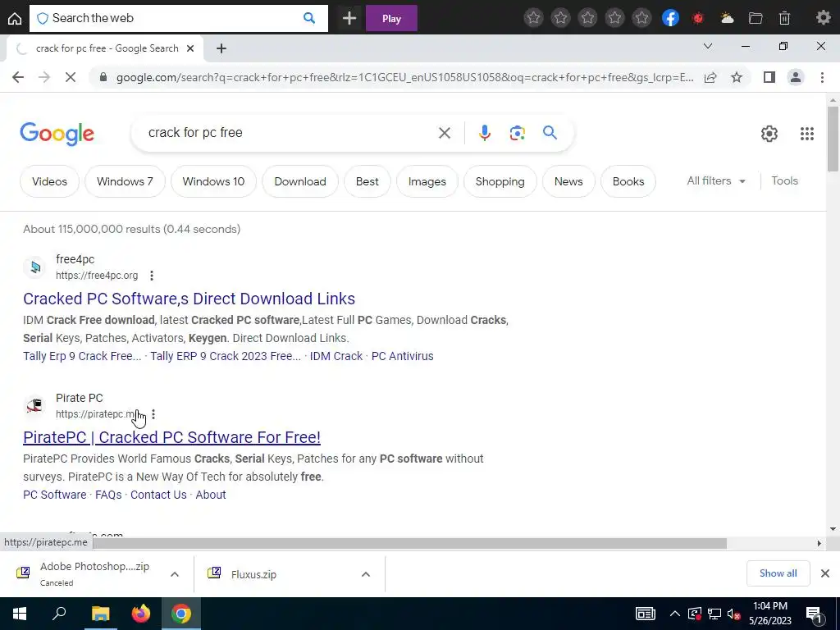Click the blue search magnifier in web search box
This screenshot has height=630, width=840.
pyautogui.click(x=309, y=18)
